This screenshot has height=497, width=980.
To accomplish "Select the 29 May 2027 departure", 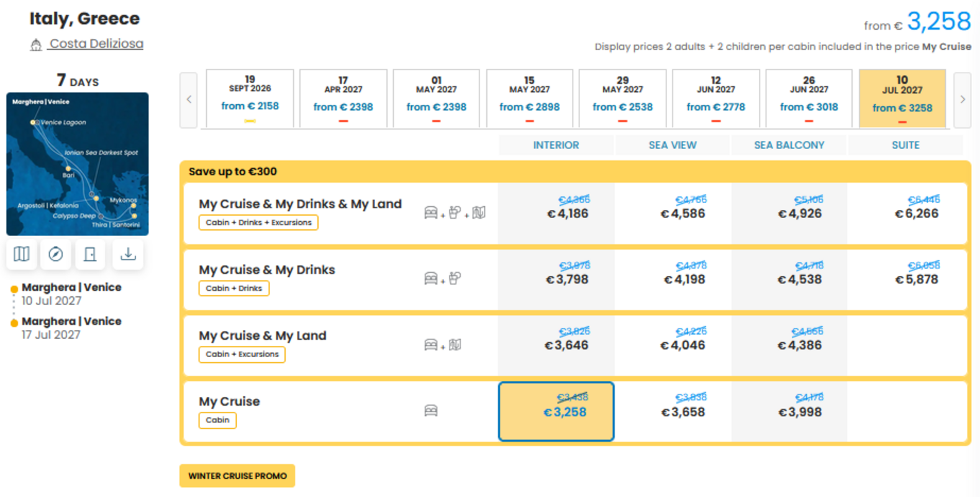I will click(x=623, y=99).
